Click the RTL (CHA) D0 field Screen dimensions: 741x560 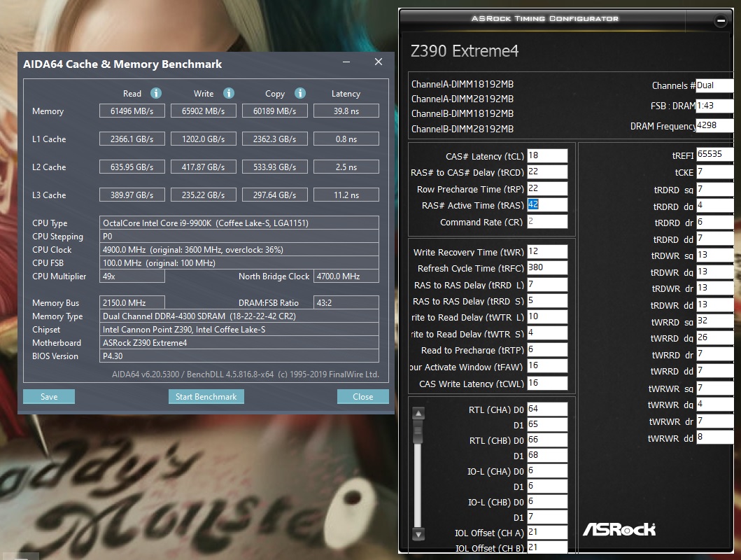coord(547,409)
